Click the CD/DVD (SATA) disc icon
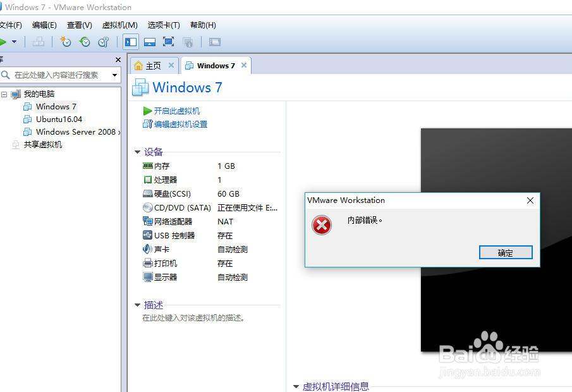 click(x=147, y=207)
